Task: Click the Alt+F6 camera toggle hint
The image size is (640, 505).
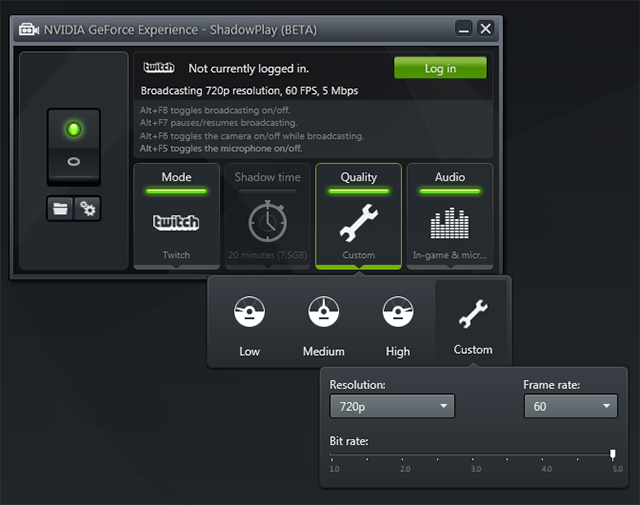Action: tap(251, 136)
